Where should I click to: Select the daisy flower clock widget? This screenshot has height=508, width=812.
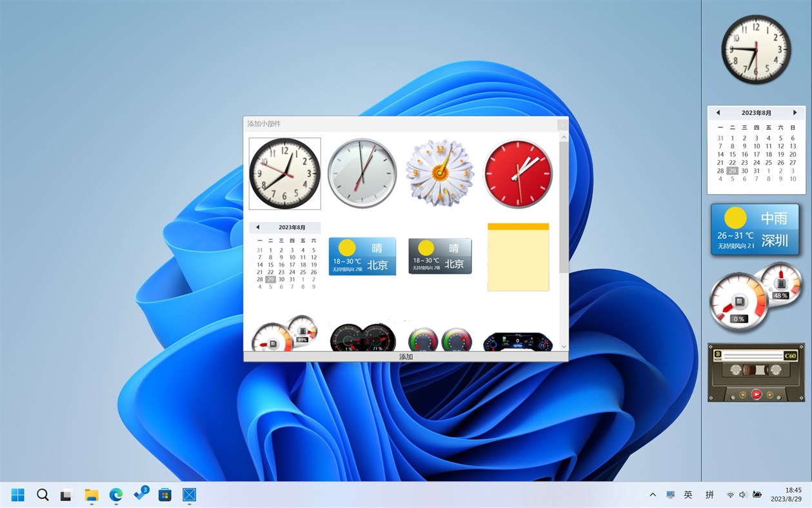[x=439, y=173]
